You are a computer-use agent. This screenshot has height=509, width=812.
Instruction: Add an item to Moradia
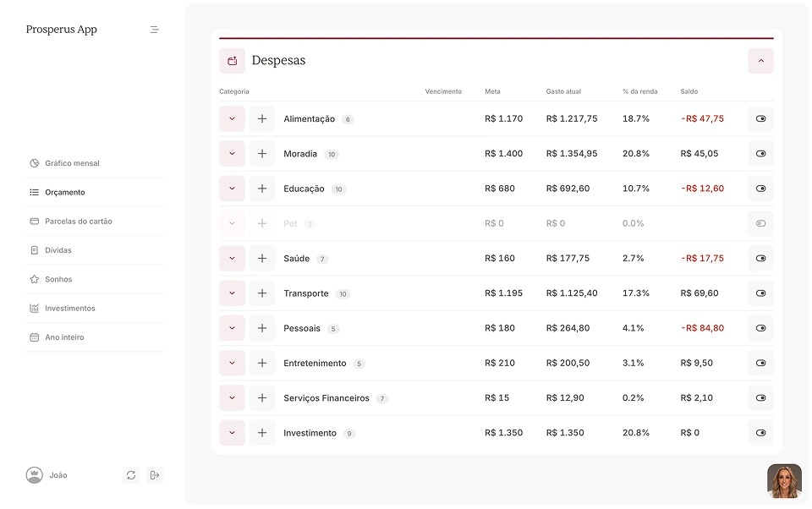(x=262, y=154)
